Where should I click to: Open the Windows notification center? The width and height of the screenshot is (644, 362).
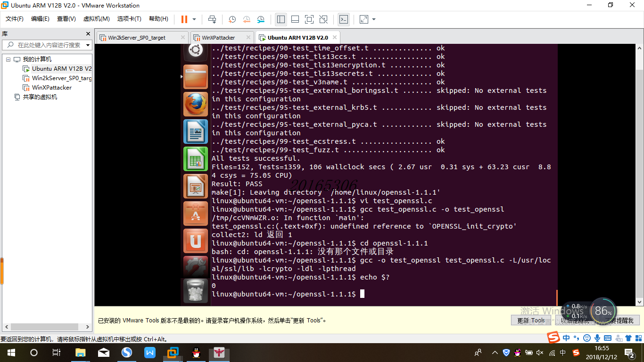(630, 353)
